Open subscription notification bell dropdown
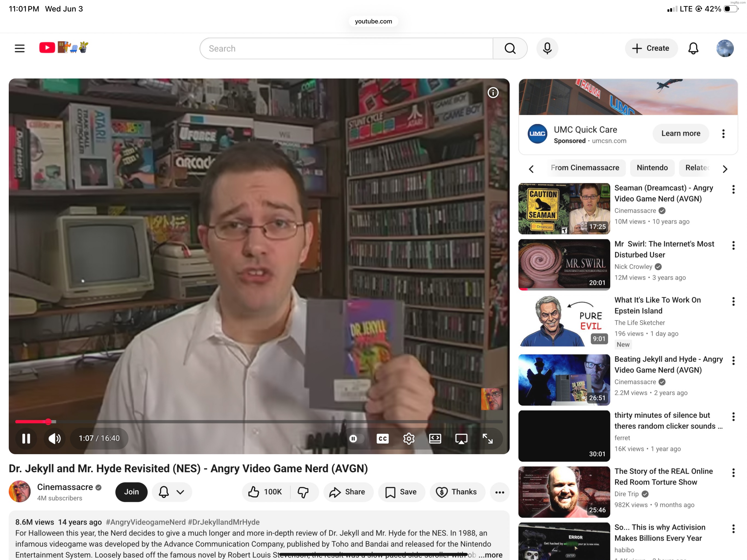The width and height of the screenshot is (747, 560). (172, 492)
